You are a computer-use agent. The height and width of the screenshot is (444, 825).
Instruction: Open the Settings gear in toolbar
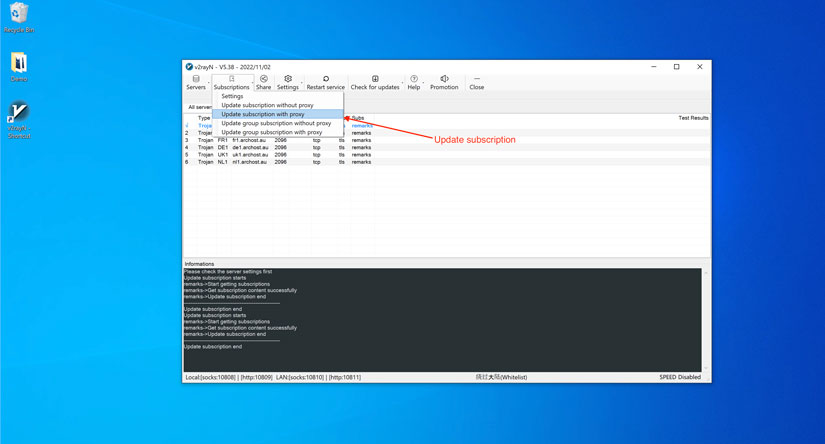[x=288, y=82]
